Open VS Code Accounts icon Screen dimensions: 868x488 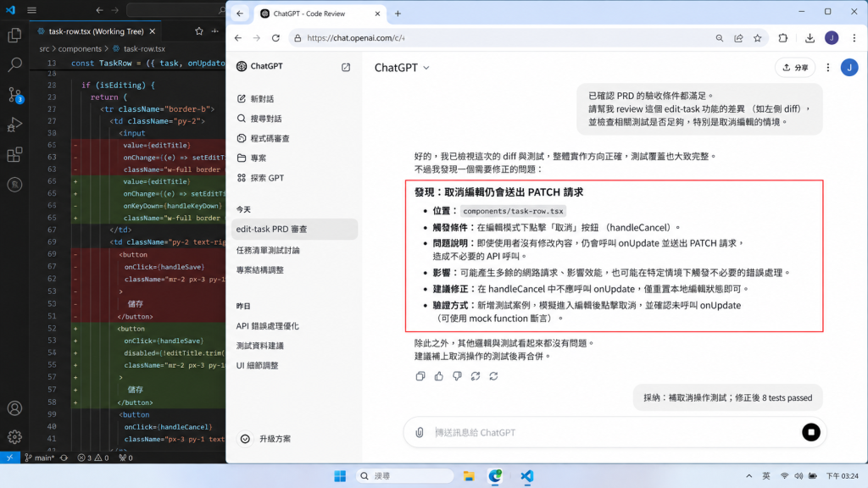15,408
